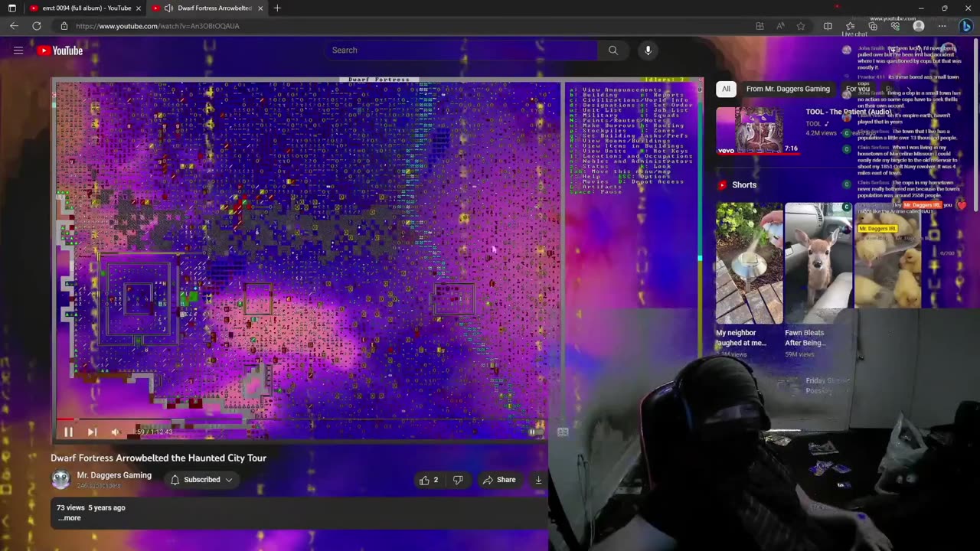Open the Edge profile avatar
Image resolution: width=980 pixels, height=551 pixels.
coord(919,26)
